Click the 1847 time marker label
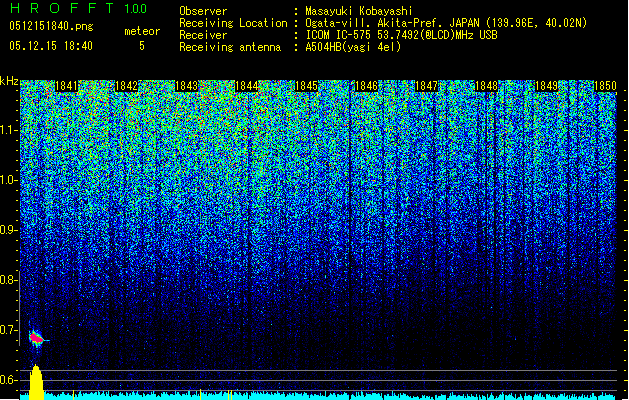This screenshot has height=400, width=629. [x=426, y=86]
